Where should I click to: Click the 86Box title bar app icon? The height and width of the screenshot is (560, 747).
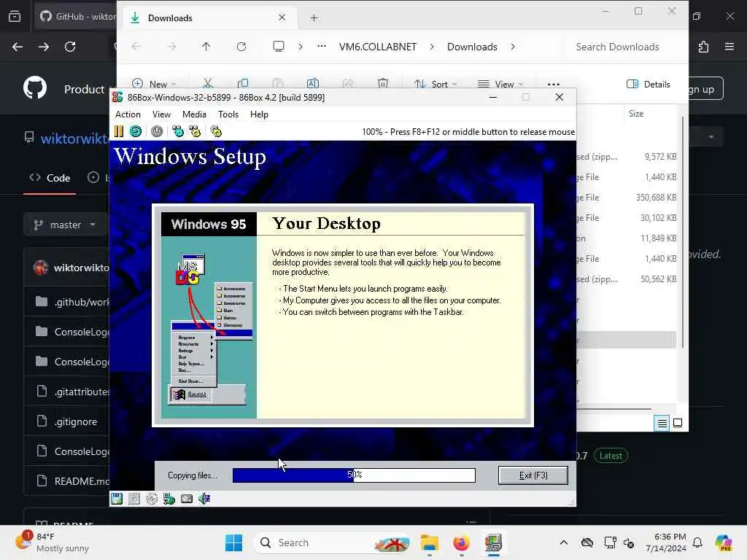117,97
